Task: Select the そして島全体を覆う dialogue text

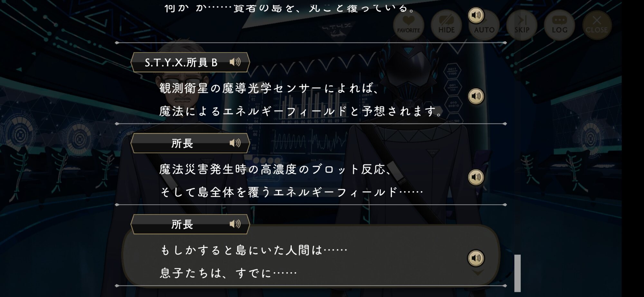Action: (291, 192)
